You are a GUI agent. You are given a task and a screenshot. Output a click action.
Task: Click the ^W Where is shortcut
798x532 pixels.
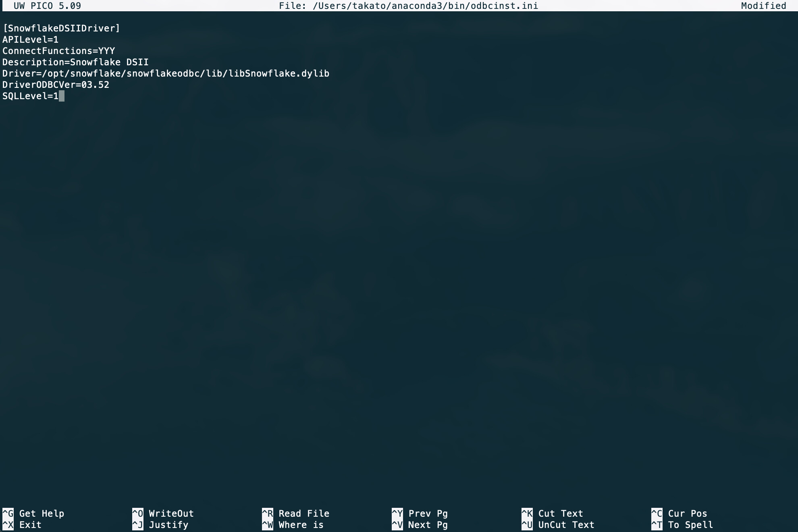coord(293,525)
